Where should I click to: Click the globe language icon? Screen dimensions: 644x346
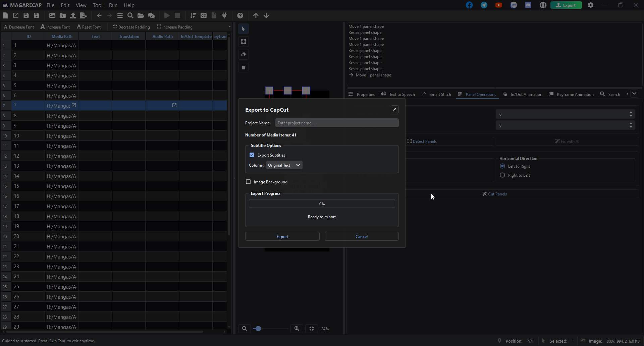coord(543,5)
